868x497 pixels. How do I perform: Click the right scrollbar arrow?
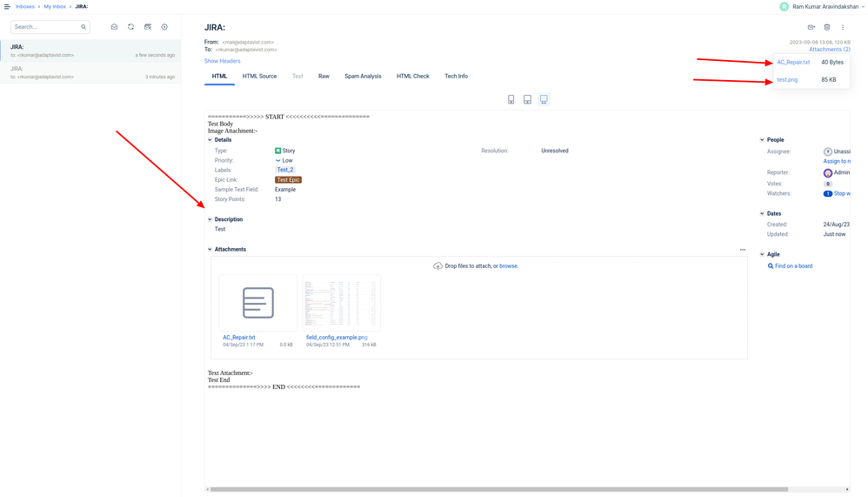click(847, 489)
